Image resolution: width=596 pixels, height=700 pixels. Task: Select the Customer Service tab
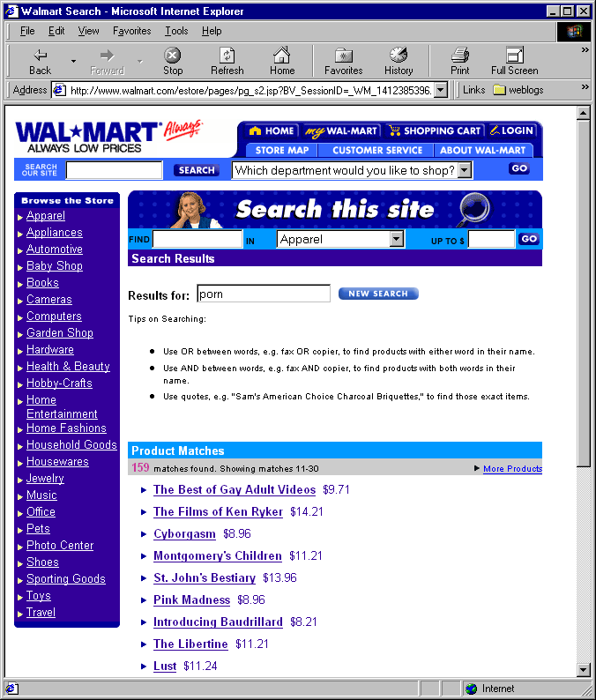pyautogui.click(x=377, y=150)
